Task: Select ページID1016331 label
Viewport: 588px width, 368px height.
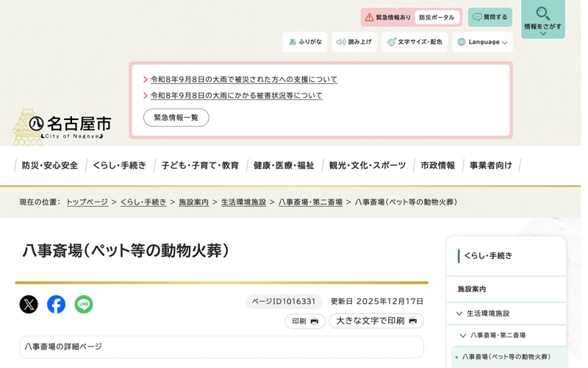Action: [284, 301]
